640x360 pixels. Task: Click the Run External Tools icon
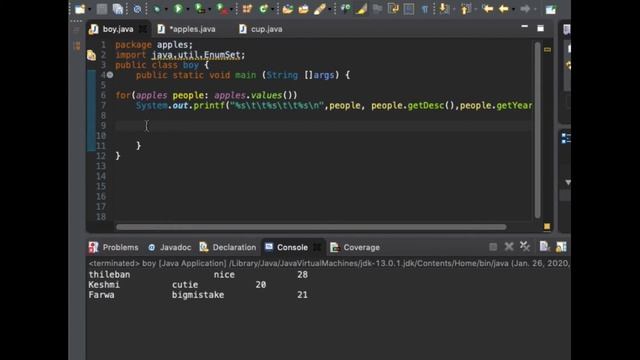221,9
